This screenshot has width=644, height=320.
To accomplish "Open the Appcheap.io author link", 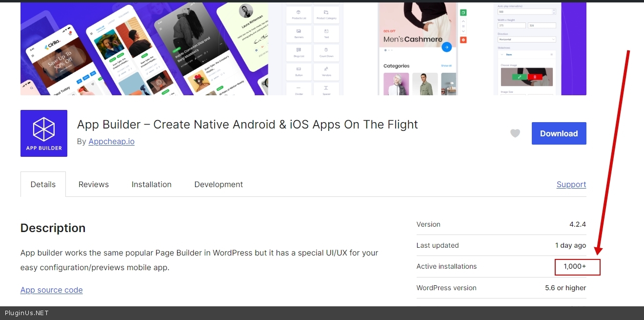I will coord(111,141).
